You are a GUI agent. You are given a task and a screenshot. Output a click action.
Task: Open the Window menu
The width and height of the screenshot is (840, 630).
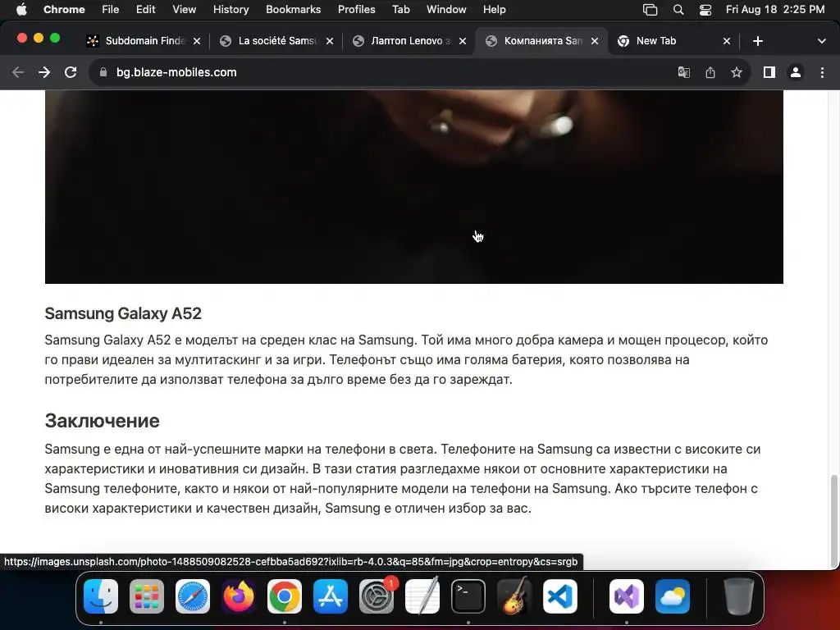point(446,9)
